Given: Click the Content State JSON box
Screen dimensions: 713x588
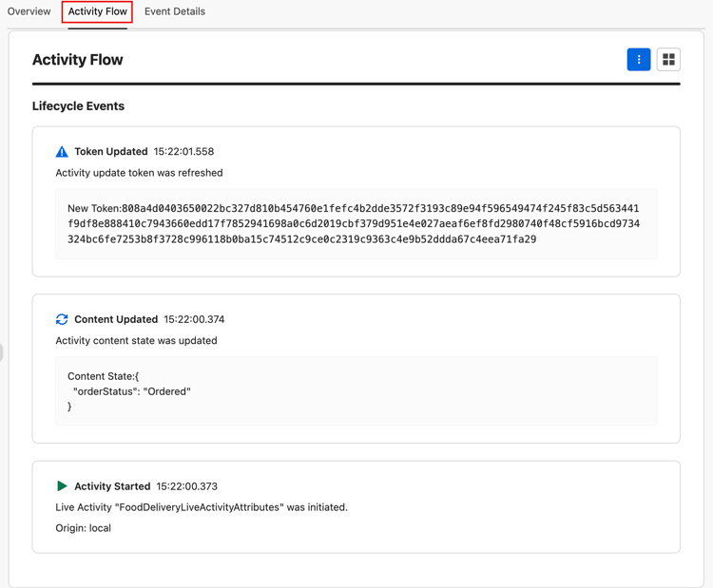Looking at the screenshot, I should coord(356,391).
